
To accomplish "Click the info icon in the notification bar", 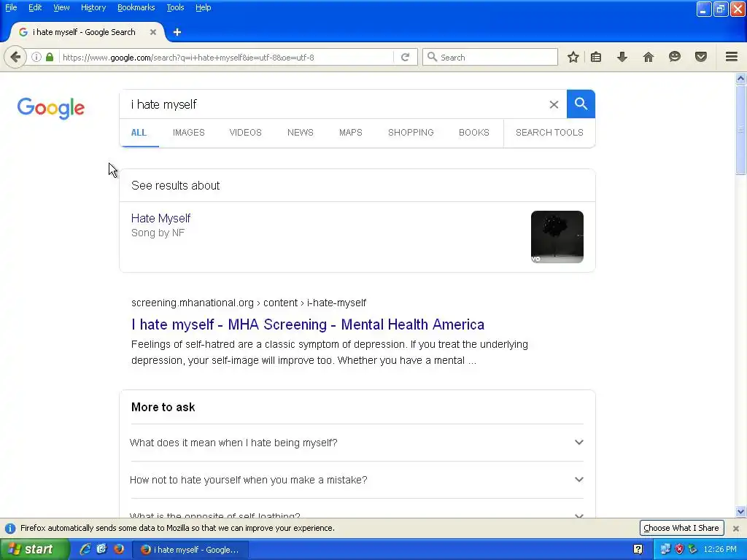I will tap(10, 528).
